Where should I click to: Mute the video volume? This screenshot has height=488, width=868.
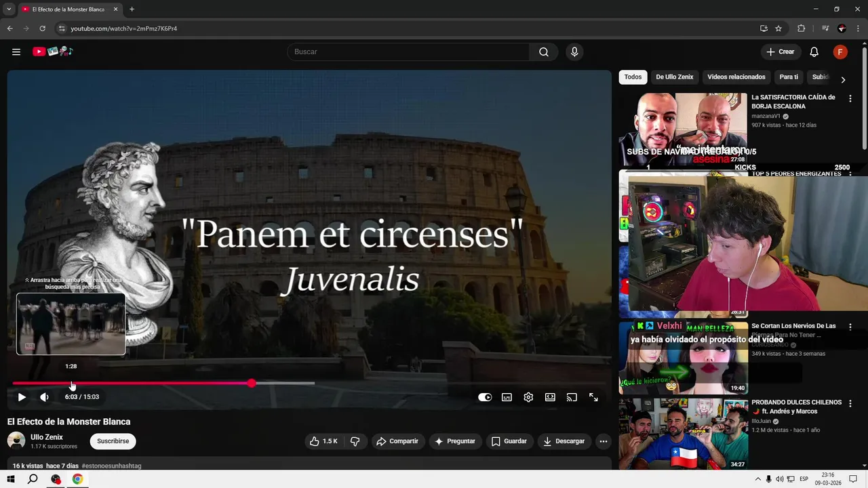44,397
